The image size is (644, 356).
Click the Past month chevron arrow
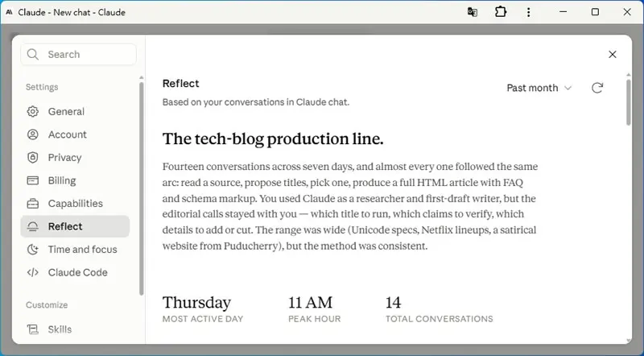(x=568, y=88)
